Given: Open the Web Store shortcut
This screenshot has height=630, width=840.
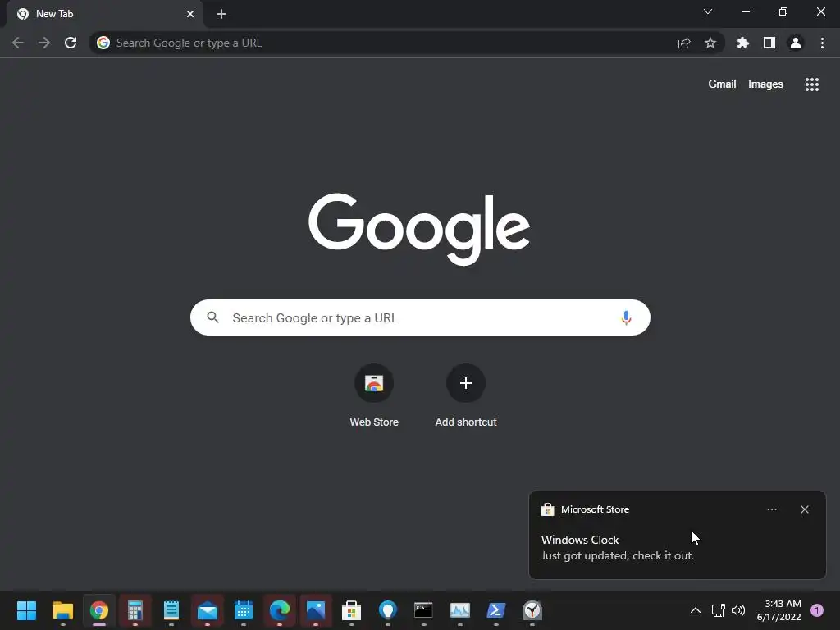Looking at the screenshot, I should (x=374, y=396).
